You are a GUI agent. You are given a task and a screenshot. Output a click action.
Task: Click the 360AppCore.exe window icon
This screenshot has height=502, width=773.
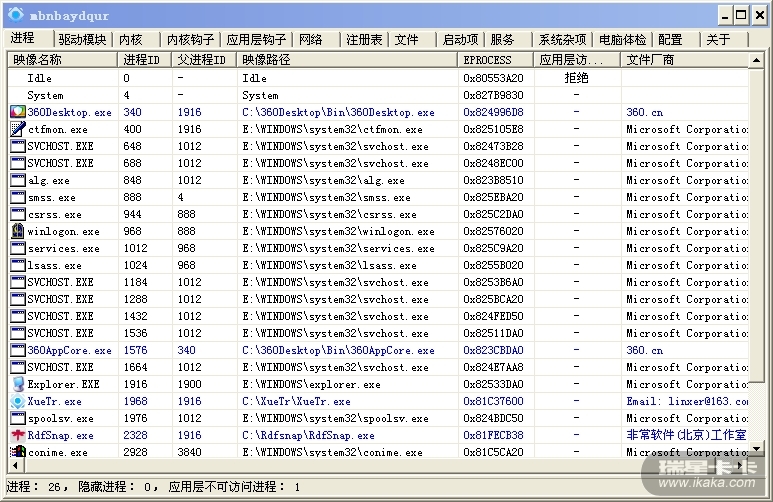[18, 350]
